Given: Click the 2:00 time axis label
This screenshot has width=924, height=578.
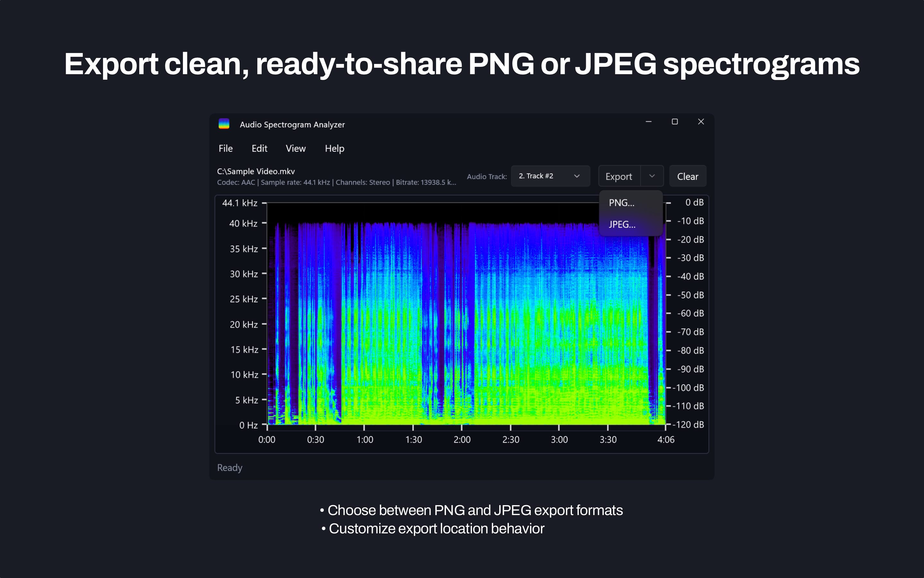Looking at the screenshot, I should coord(462,440).
